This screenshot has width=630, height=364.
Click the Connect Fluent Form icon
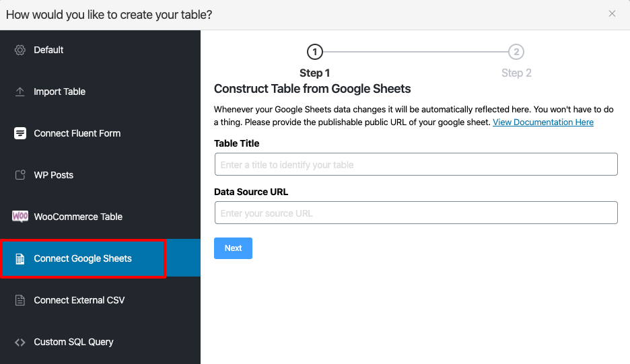(20, 133)
